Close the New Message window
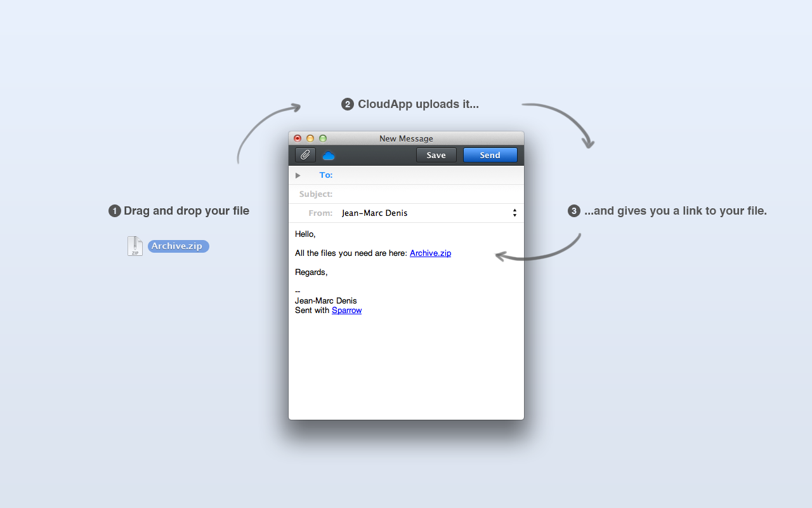Screen dimensions: 812x508 298,138
